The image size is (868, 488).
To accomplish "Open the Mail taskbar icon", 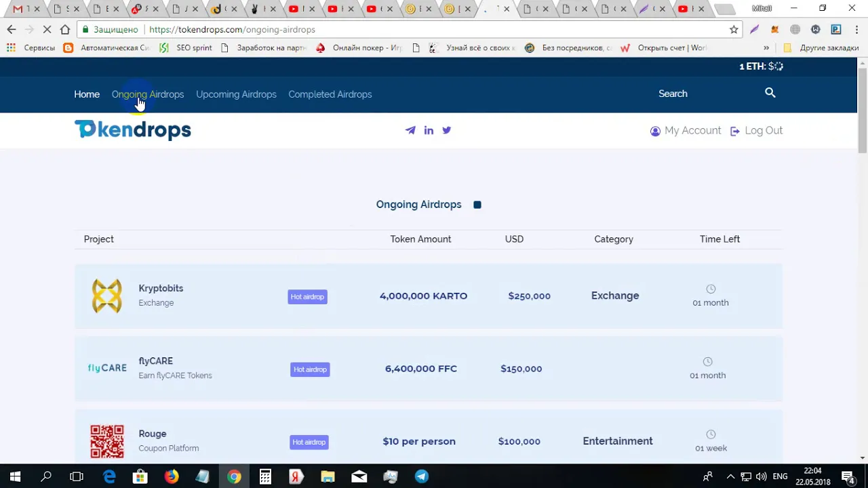I will point(359,476).
